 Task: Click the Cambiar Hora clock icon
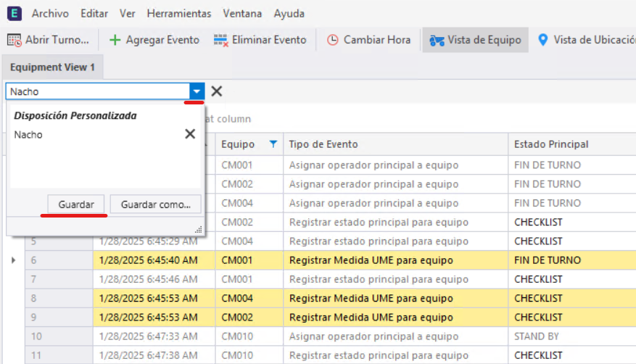(333, 40)
